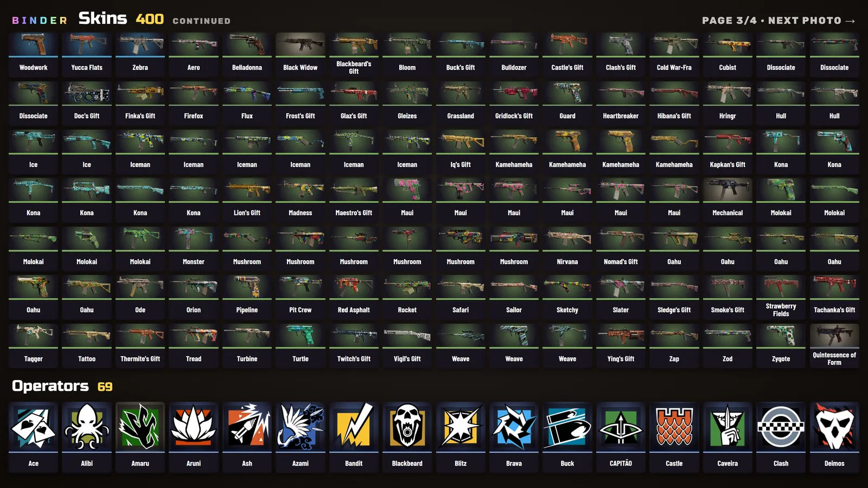Select the Buck operator icon

pos(567,427)
